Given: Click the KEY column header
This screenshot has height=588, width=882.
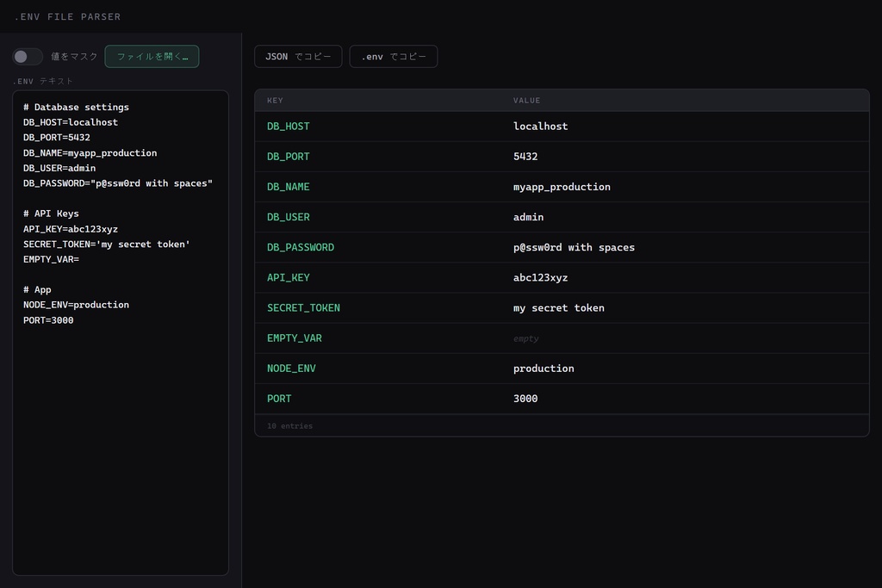Looking at the screenshot, I should [275, 101].
